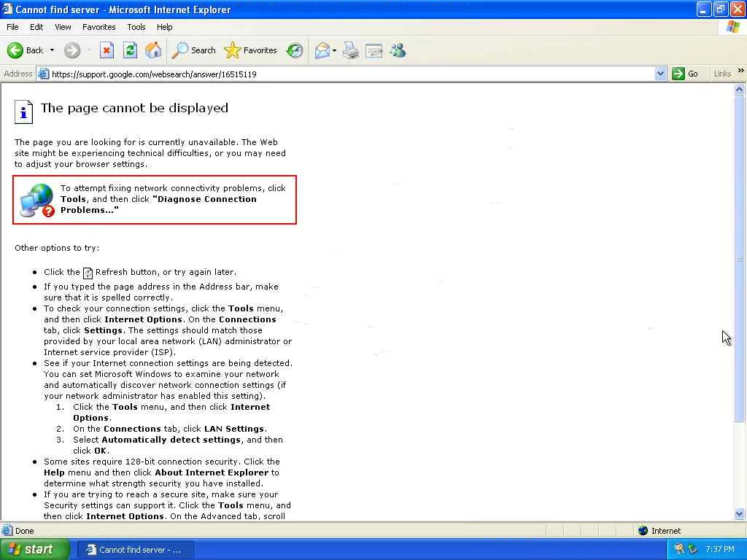
Task: Stop page loading with red X icon
Action: [x=107, y=50]
